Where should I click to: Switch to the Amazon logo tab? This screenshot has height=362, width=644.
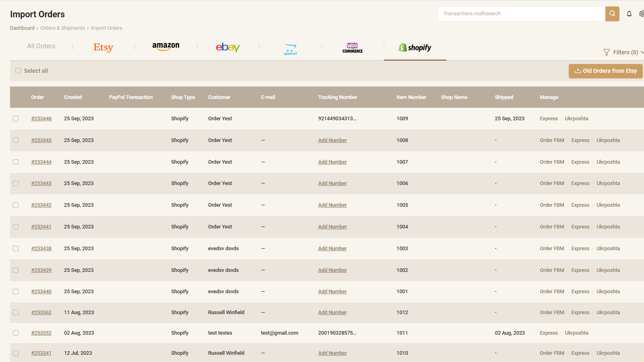point(166,47)
